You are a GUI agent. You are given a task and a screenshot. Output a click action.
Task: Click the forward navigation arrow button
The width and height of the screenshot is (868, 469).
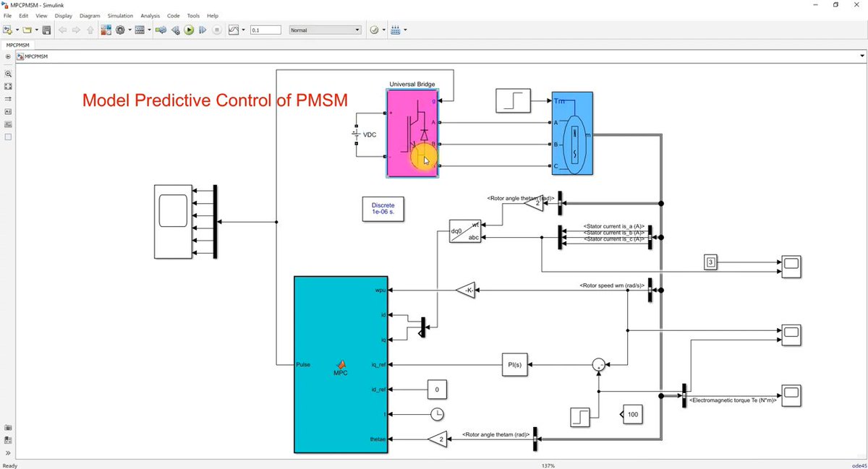pos(76,30)
